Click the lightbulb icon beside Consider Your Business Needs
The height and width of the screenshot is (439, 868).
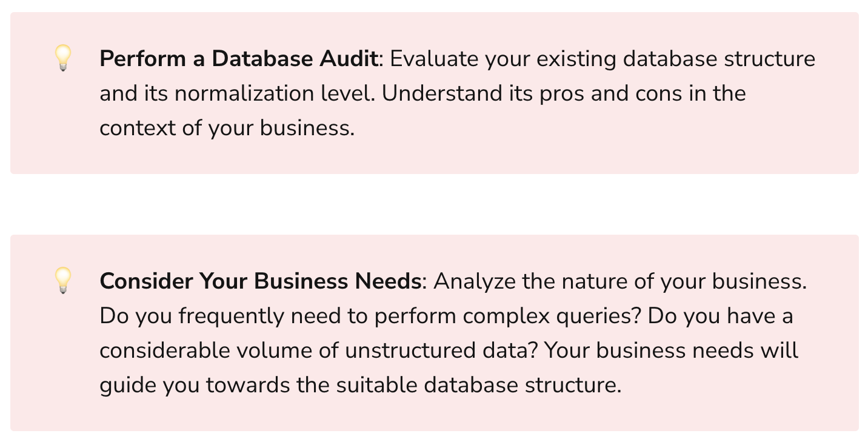click(63, 281)
